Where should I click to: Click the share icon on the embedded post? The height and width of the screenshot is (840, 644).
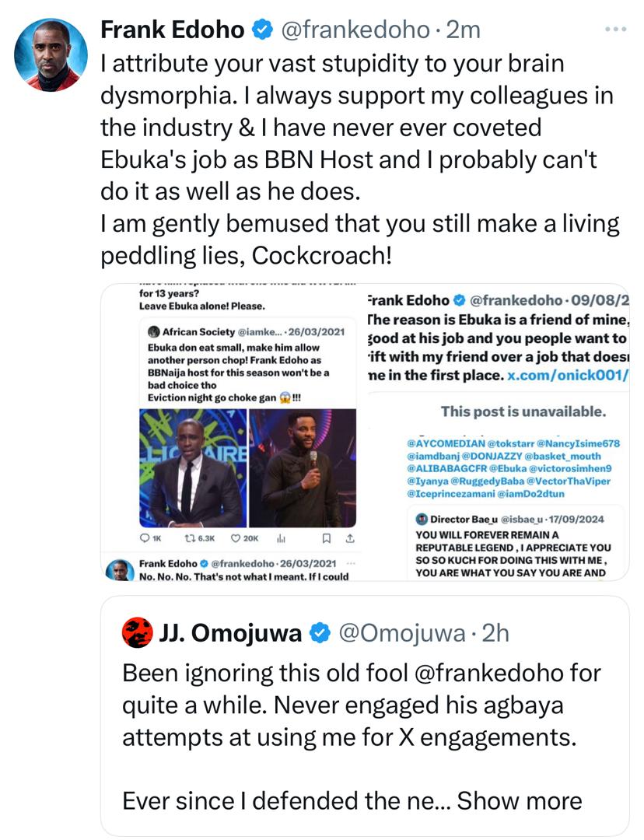pos(349,537)
